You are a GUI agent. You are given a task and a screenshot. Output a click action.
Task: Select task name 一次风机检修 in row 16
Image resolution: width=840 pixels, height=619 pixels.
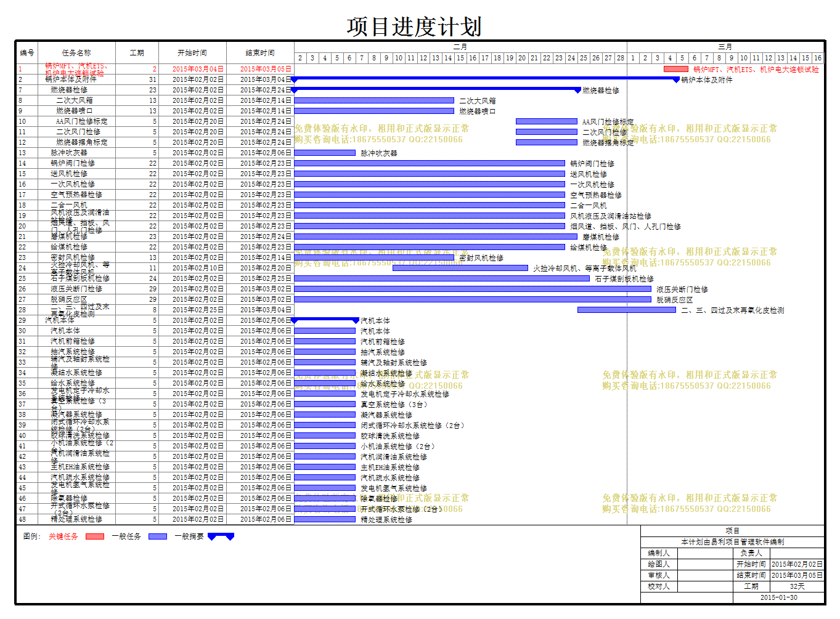click(73, 184)
